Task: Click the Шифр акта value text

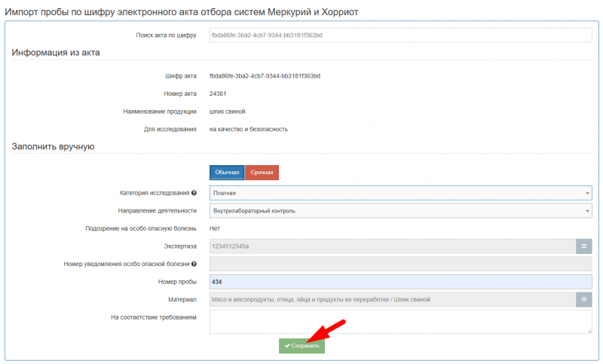Action: pyautogui.click(x=265, y=76)
